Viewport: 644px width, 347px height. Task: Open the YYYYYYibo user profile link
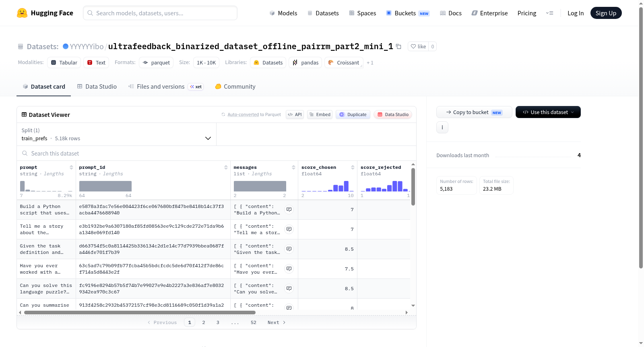(x=87, y=46)
